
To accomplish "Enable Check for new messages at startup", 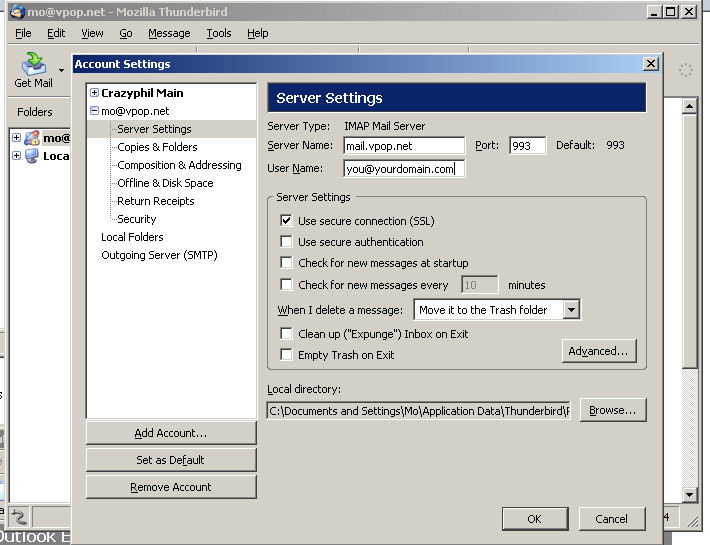I will click(x=287, y=263).
